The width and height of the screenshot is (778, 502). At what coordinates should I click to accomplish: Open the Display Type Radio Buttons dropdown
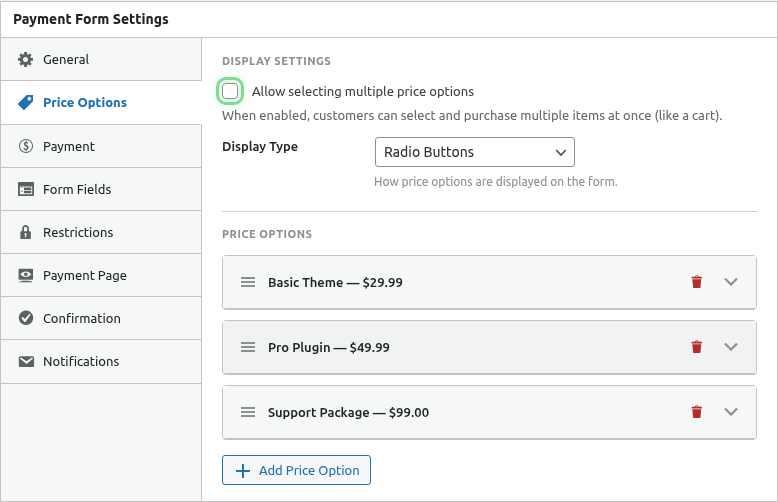tap(475, 152)
